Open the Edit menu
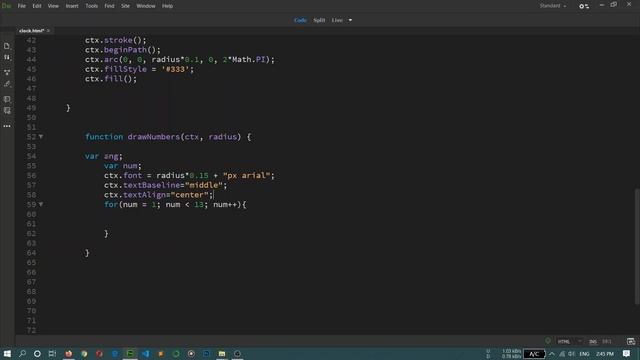Viewport: 640px width, 360px height. (37, 6)
